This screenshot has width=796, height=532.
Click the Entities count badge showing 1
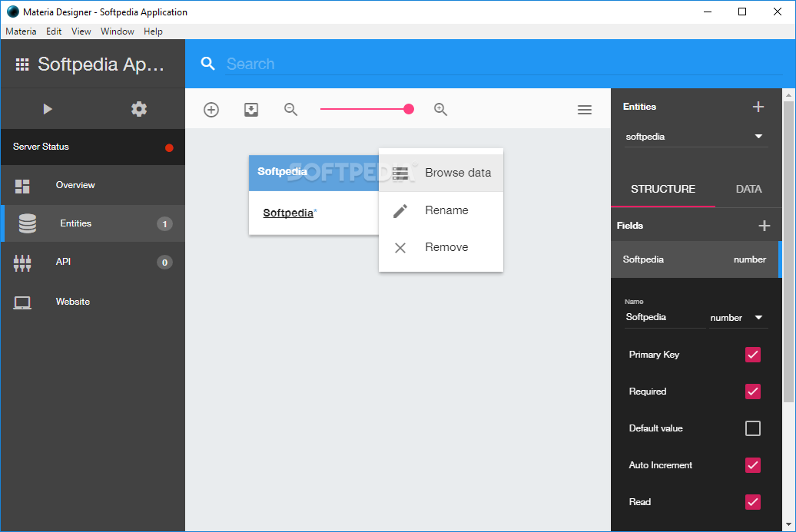(164, 223)
